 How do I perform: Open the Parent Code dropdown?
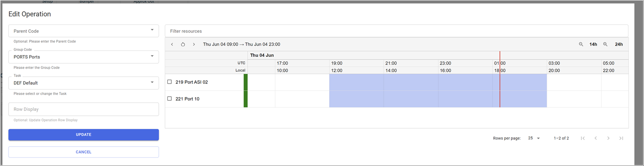coord(84,31)
